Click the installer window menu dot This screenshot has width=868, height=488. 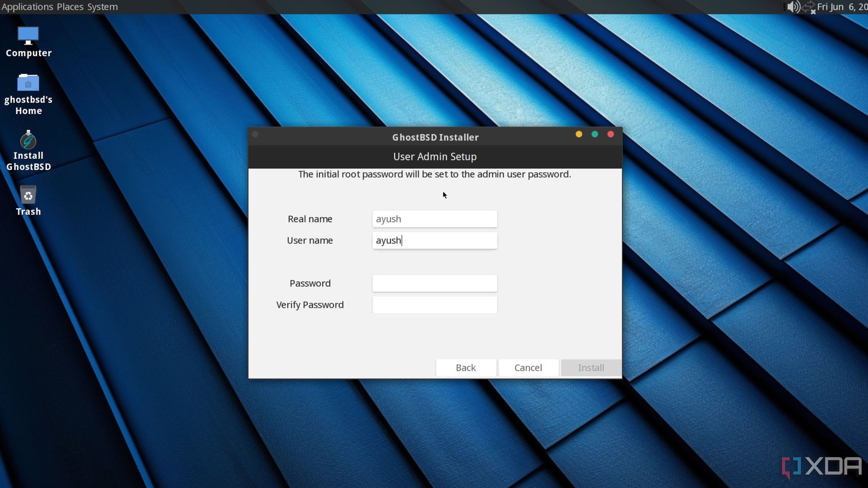[255, 134]
